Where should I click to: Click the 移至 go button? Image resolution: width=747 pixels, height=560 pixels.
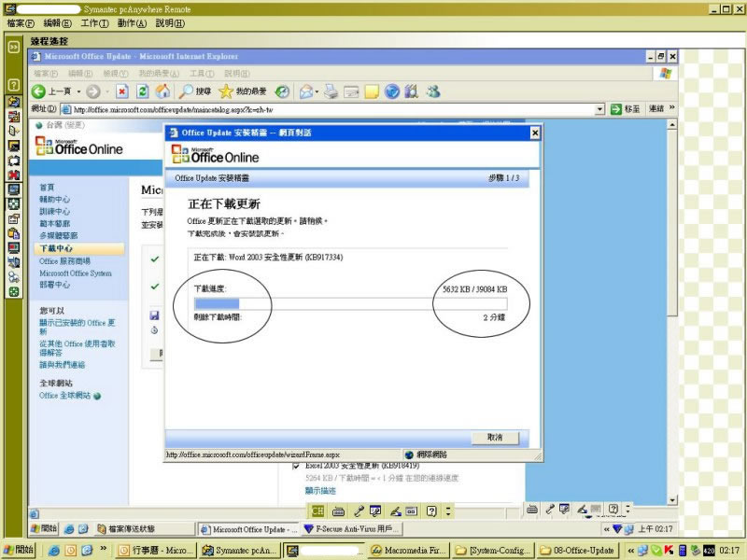(626, 109)
